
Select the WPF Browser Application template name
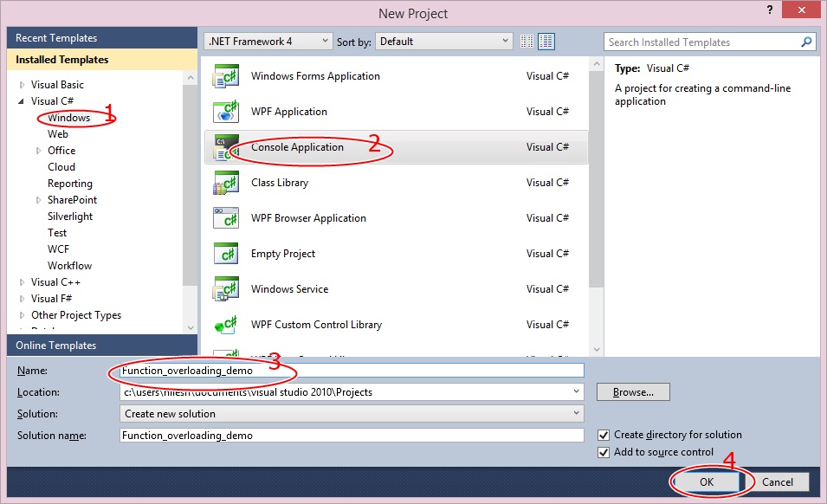308,218
